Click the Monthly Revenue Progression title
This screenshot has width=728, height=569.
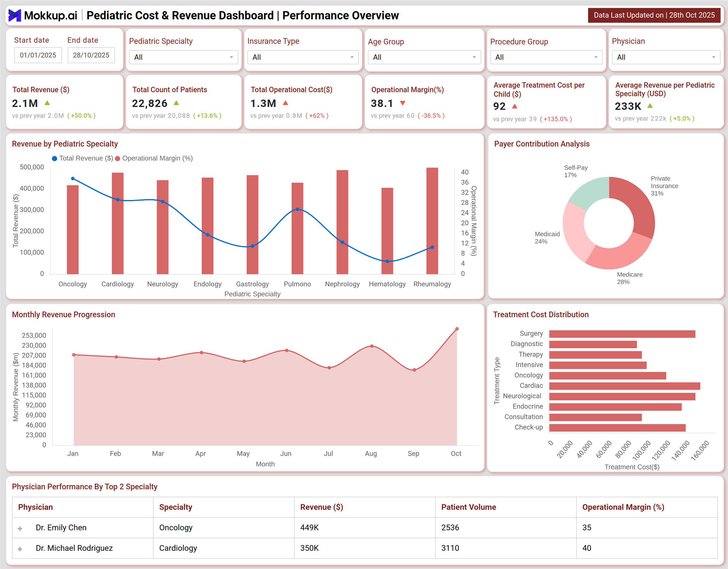(x=63, y=315)
